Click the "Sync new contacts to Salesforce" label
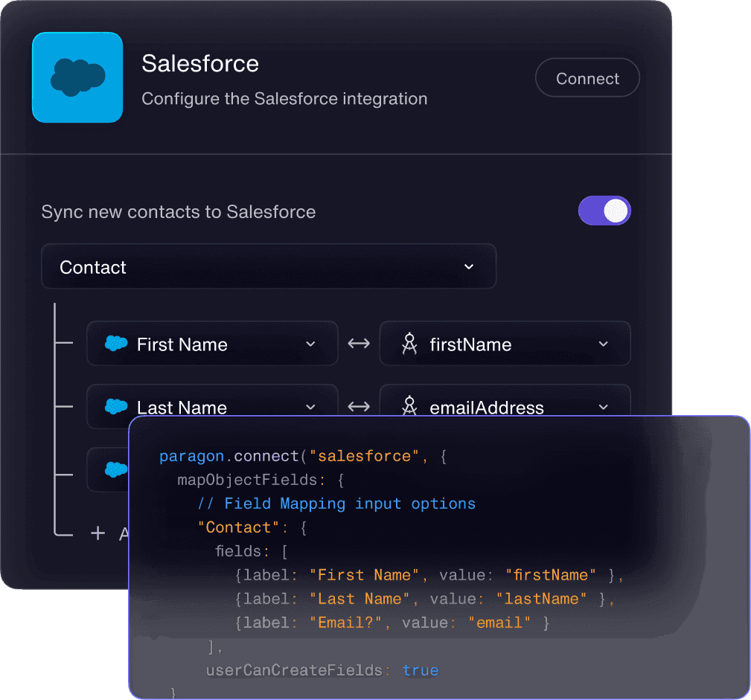The height and width of the screenshot is (700, 751). coord(179,212)
